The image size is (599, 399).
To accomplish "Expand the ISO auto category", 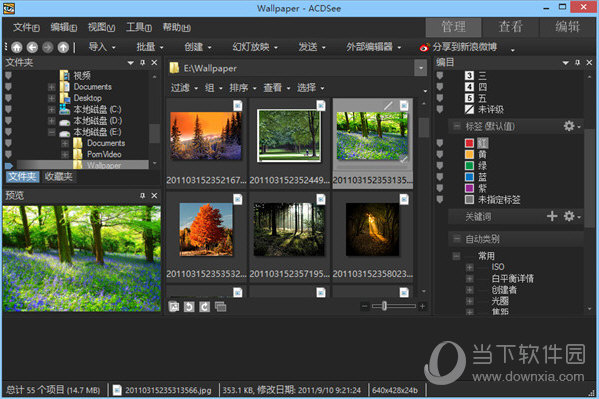I will (470, 267).
